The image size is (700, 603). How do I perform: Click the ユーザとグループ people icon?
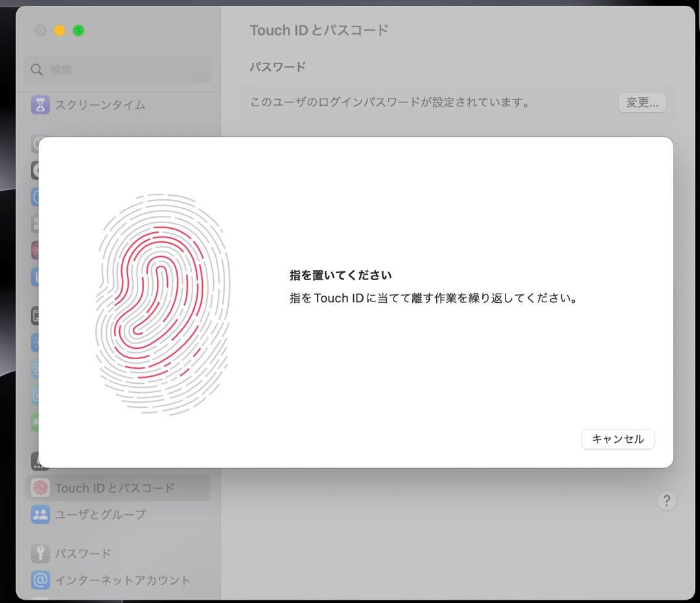(x=40, y=514)
